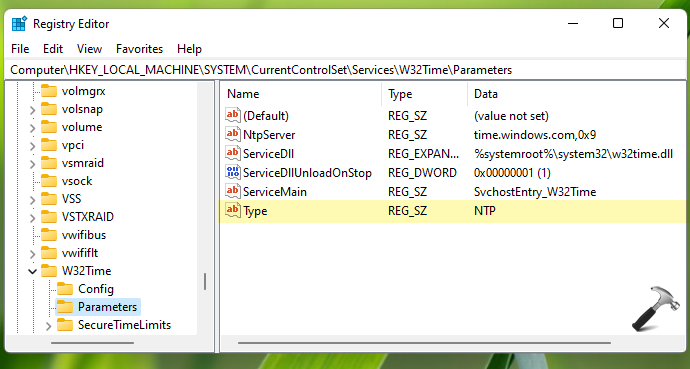Expand the SecureTimeLimits key
Screen dimensions: 690x369
(x=48, y=325)
